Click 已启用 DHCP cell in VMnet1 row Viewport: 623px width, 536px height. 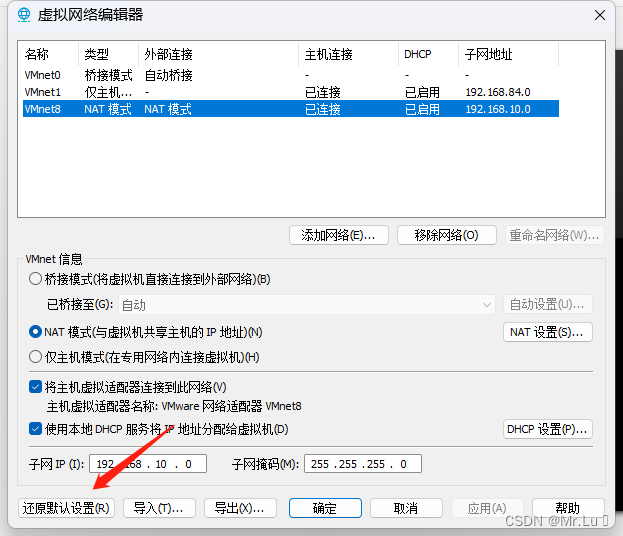point(422,92)
